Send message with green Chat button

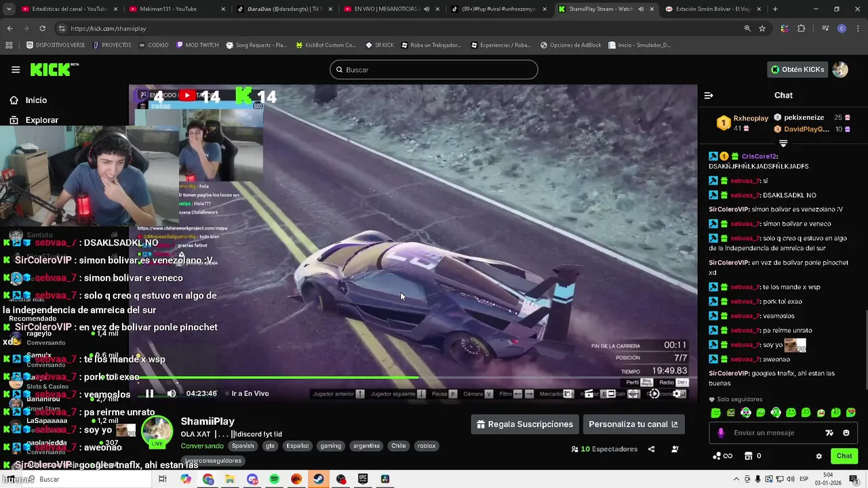(844, 456)
